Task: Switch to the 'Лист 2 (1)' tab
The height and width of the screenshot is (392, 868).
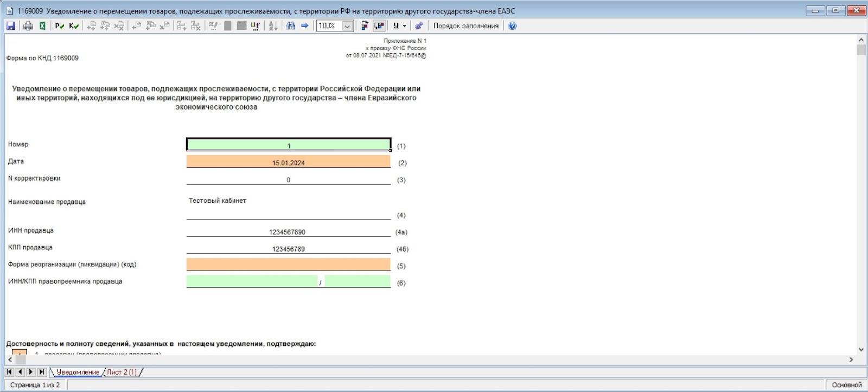Action: [x=122, y=372]
